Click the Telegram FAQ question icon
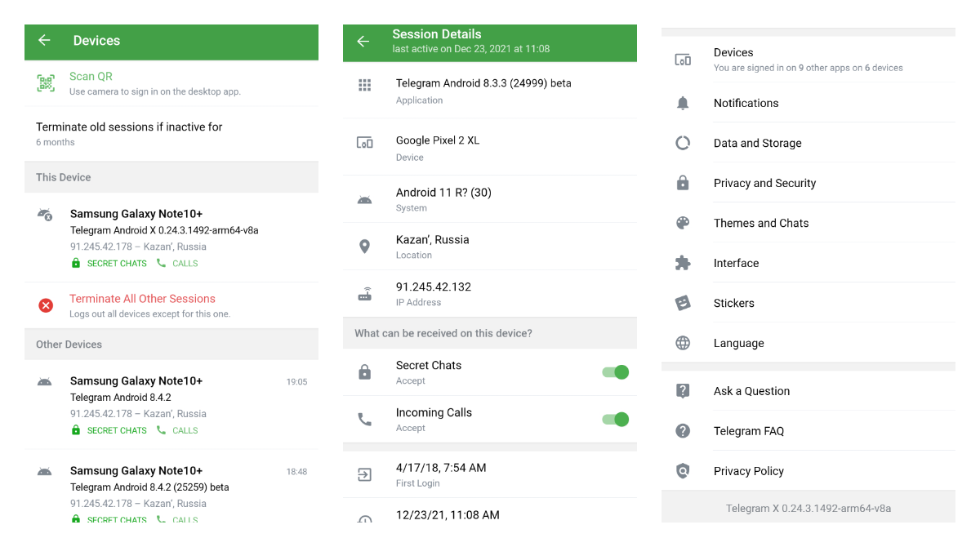980x547 pixels. 683,431
